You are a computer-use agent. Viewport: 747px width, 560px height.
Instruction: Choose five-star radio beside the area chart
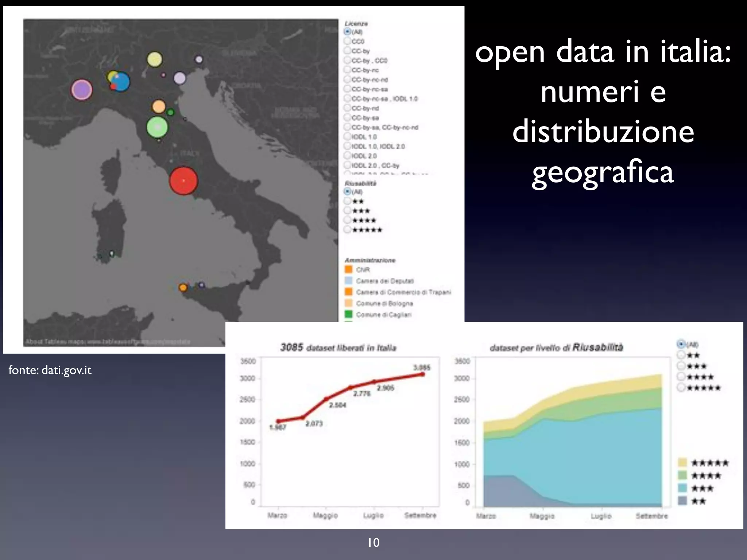[x=681, y=387]
